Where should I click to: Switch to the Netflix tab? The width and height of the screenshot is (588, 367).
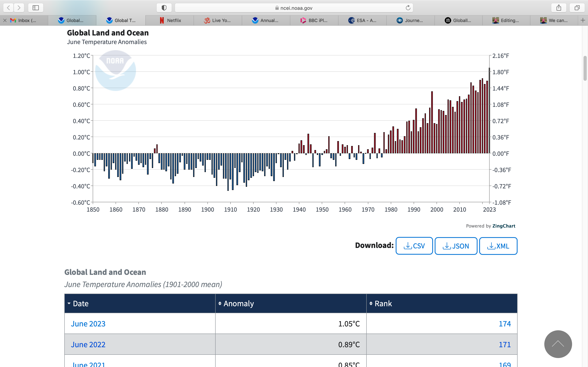tap(170, 20)
